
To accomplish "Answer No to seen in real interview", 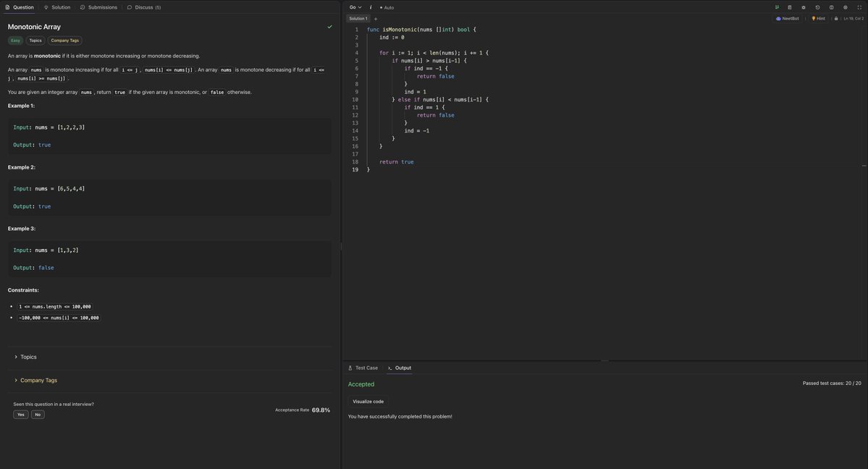I will (38, 415).
